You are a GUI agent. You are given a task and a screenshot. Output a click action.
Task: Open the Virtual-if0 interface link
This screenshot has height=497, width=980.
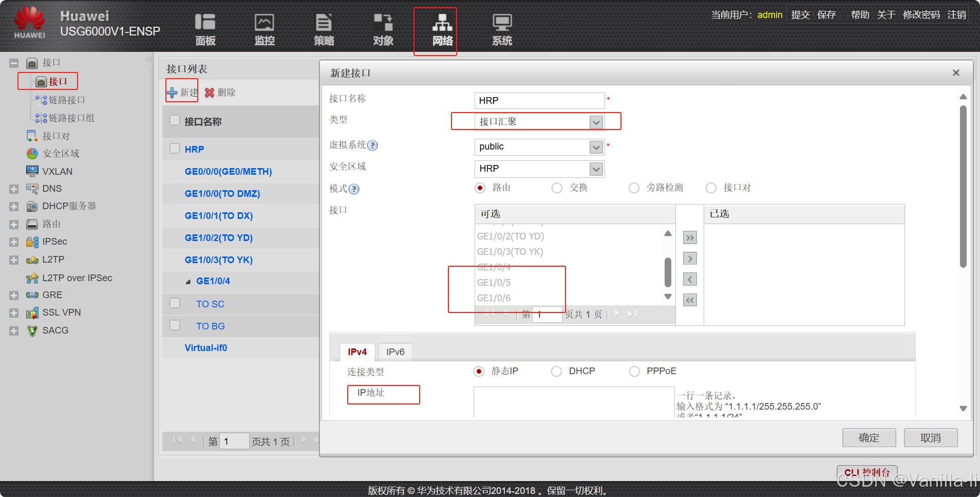(x=205, y=348)
